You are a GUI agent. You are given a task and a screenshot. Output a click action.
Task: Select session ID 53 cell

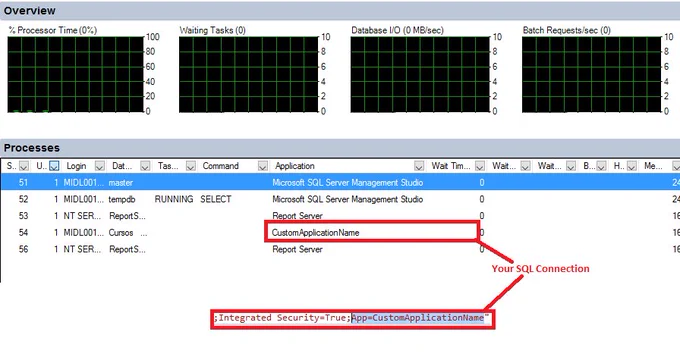23,216
